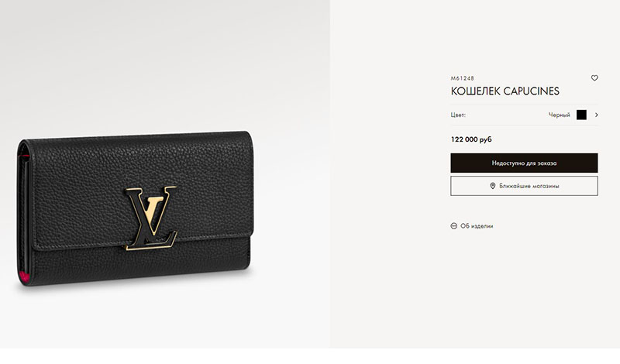Click the pink lining edge of the wallet
Viewport: 620px width, 364px height.
(x=25, y=276)
